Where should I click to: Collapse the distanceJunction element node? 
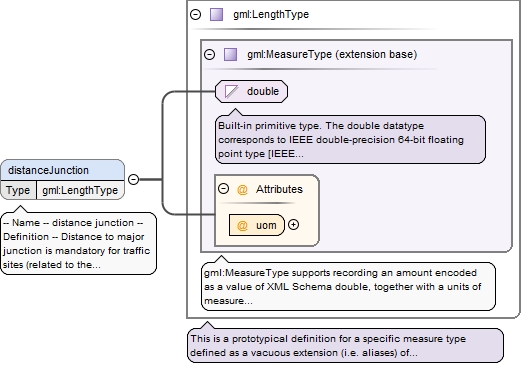[133, 179]
